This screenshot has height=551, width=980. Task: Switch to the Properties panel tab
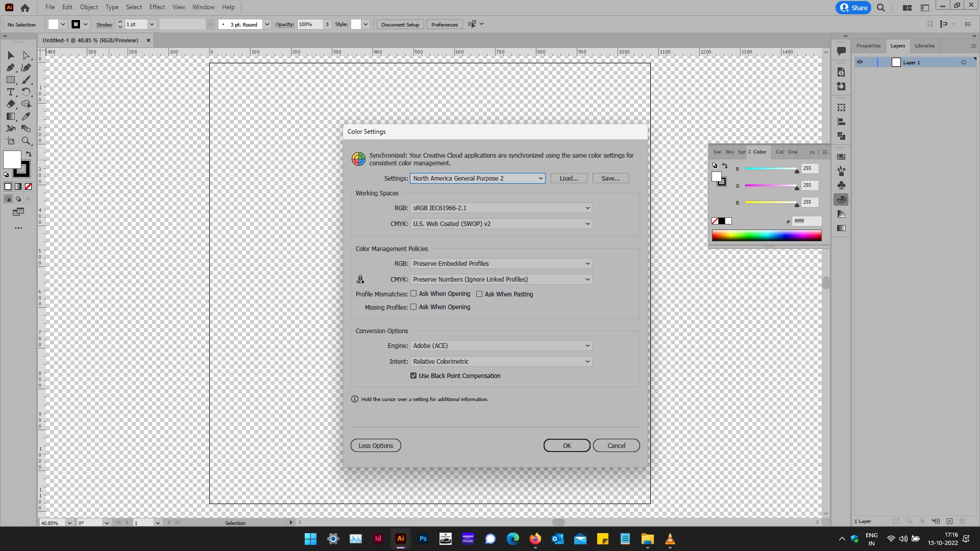868,46
